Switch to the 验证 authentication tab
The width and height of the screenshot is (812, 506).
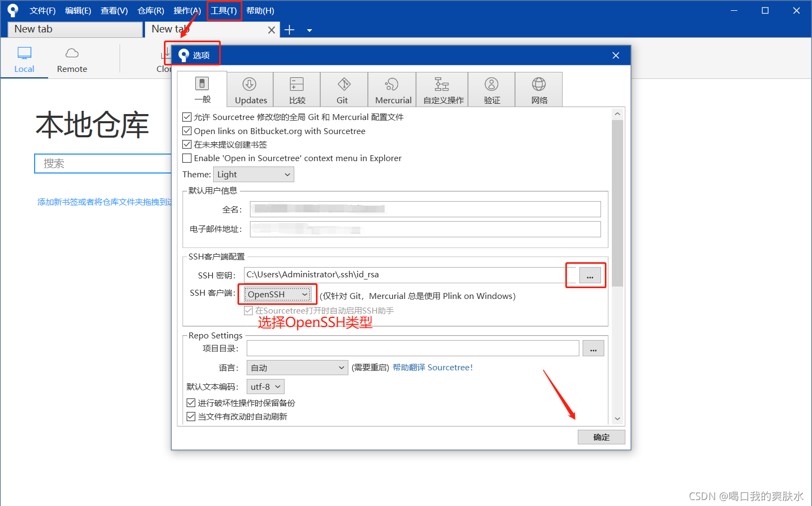492,90
